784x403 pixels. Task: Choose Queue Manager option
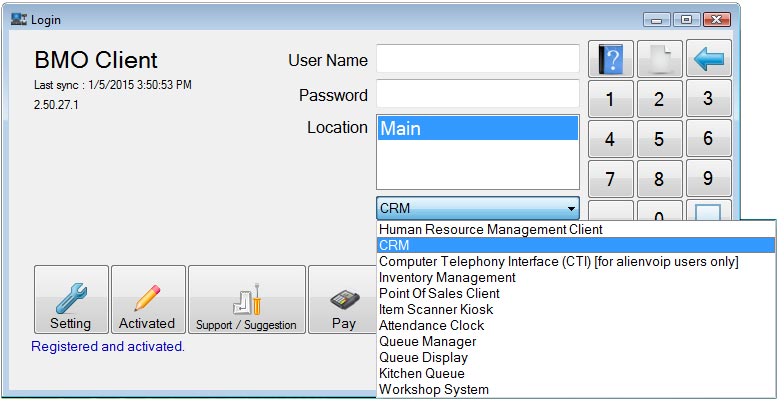576,342
